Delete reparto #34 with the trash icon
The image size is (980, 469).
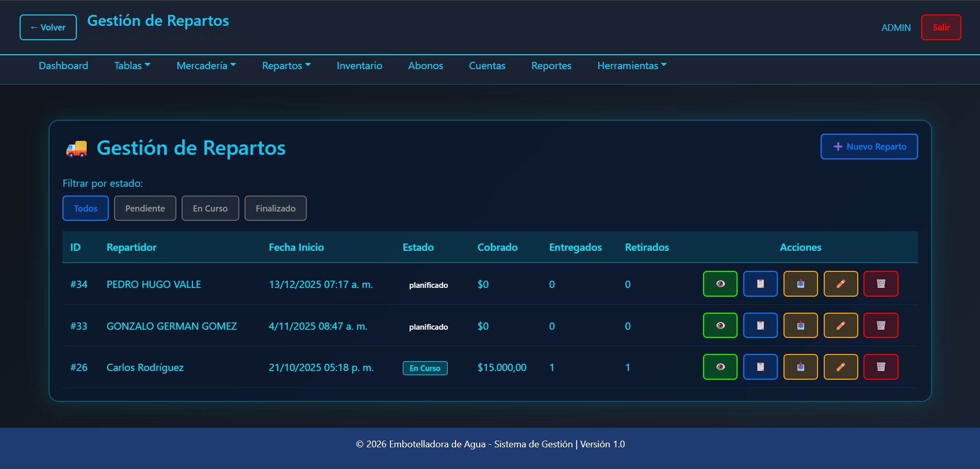pyautogui.click(x=881, y=284)
